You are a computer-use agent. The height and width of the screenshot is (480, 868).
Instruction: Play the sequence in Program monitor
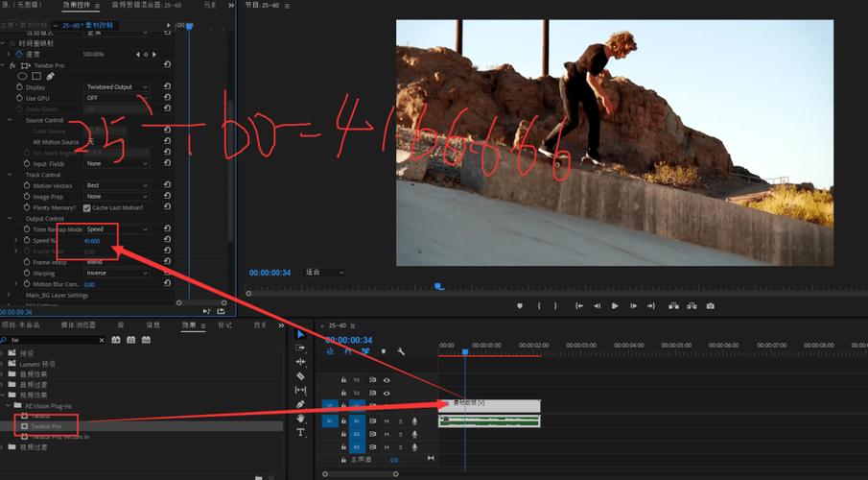[x=615, y=306]
